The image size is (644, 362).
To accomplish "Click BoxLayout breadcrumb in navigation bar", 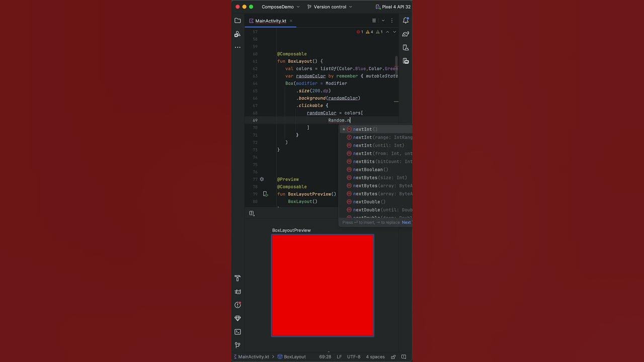I will pyautogui.click(x=291, y=357).
